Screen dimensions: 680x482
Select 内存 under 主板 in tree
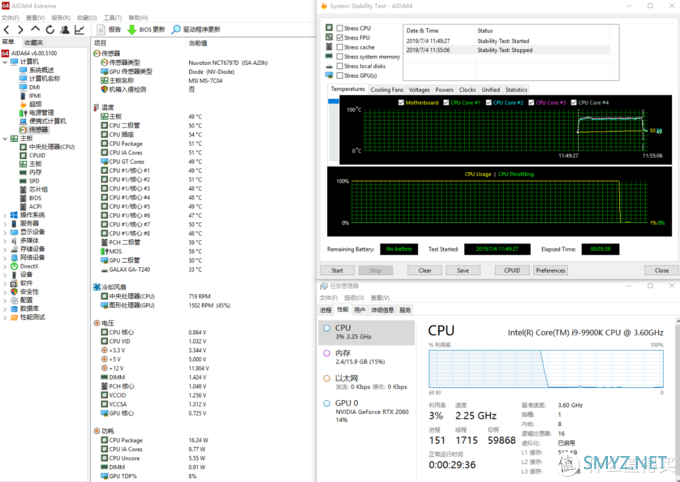coord(30,172)
